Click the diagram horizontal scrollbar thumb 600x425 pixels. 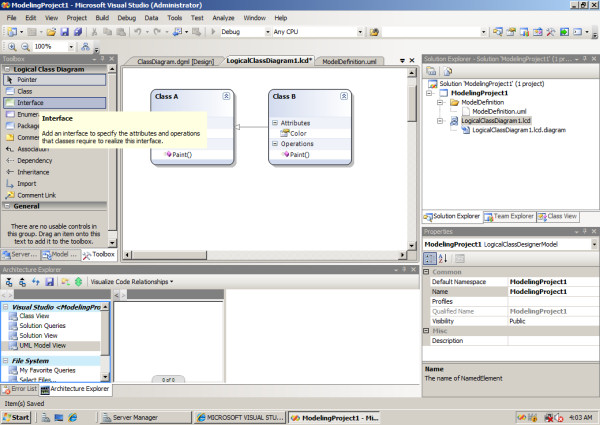170,255
